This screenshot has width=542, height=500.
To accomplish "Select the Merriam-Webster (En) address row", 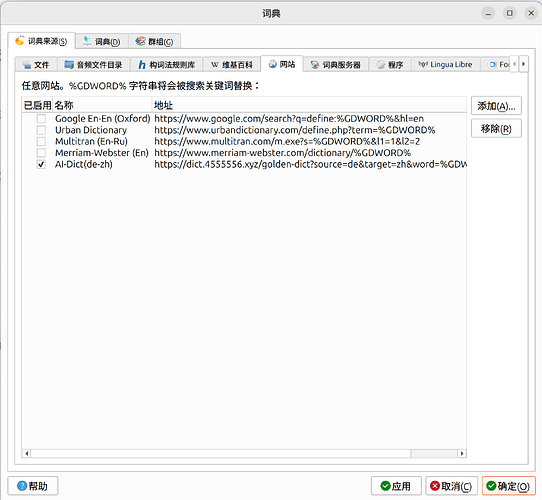I will [x=282, y=153].
